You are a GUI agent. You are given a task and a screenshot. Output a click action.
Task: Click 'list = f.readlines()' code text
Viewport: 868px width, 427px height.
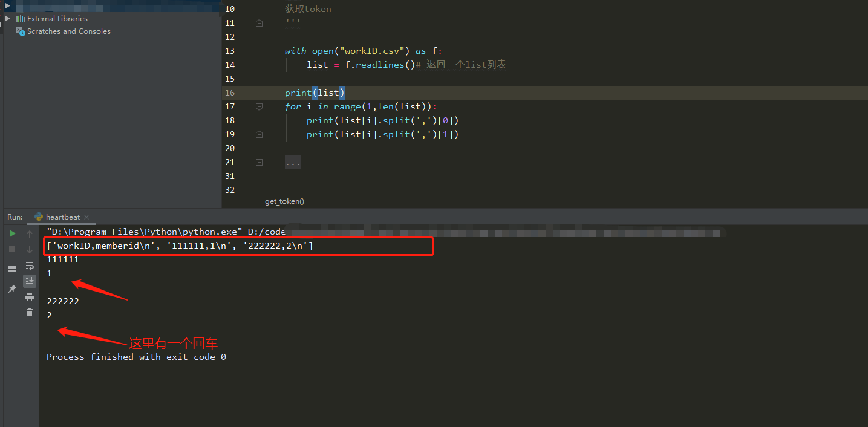coord(360,65)
